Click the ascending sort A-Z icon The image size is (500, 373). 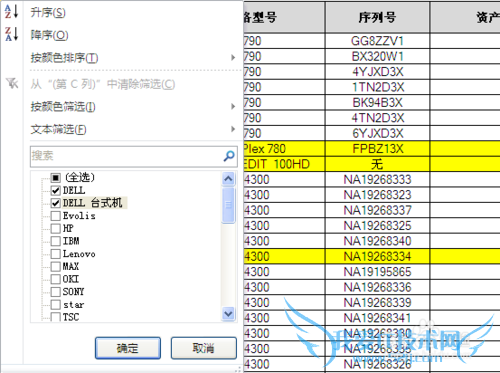11,12
